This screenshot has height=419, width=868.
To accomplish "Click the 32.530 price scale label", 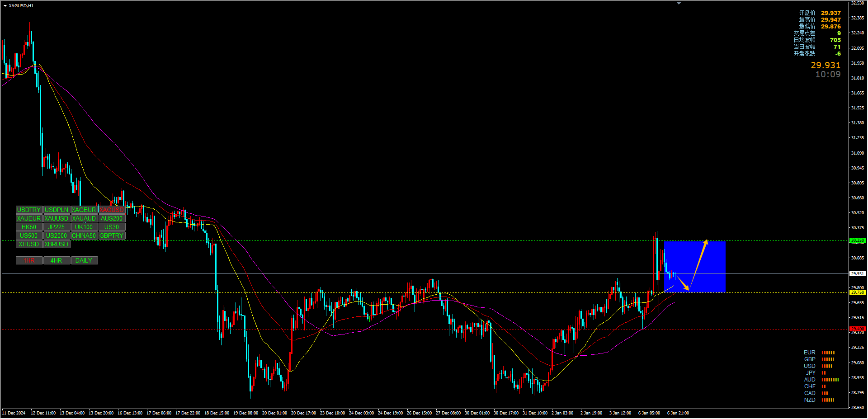I will click(858, 3).
